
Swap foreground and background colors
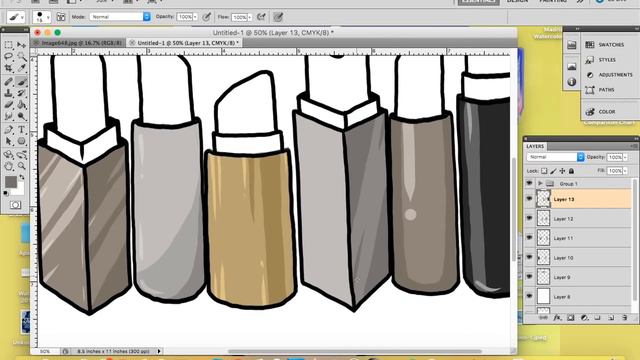[x=22, y=178]
